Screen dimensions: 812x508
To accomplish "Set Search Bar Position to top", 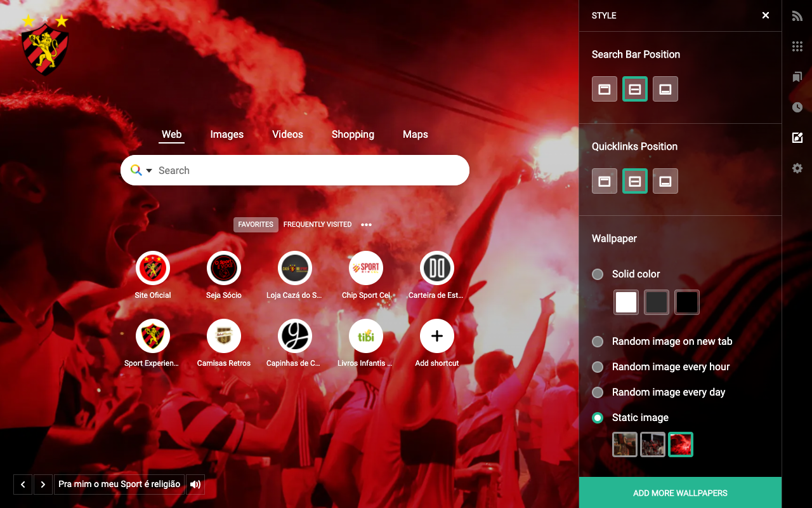I will tap(604, 89).
